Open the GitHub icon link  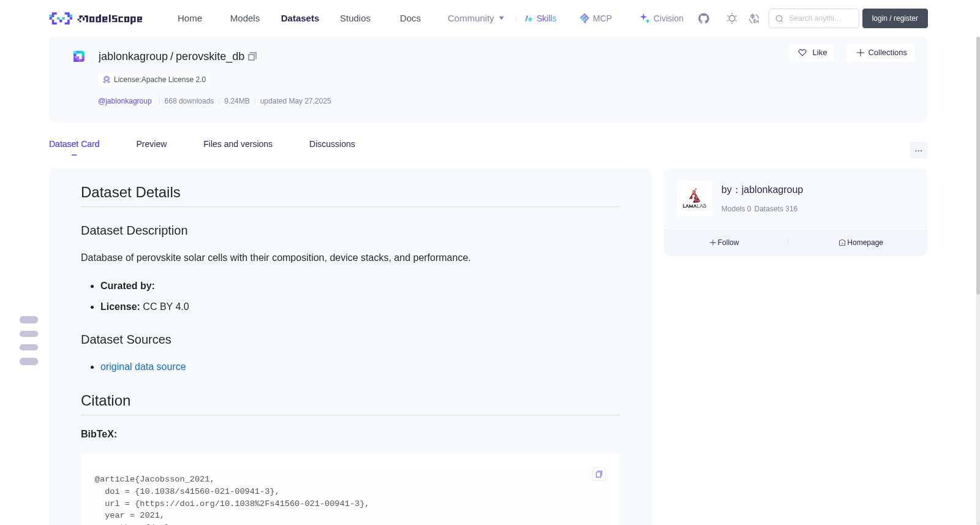pos(704,18)
